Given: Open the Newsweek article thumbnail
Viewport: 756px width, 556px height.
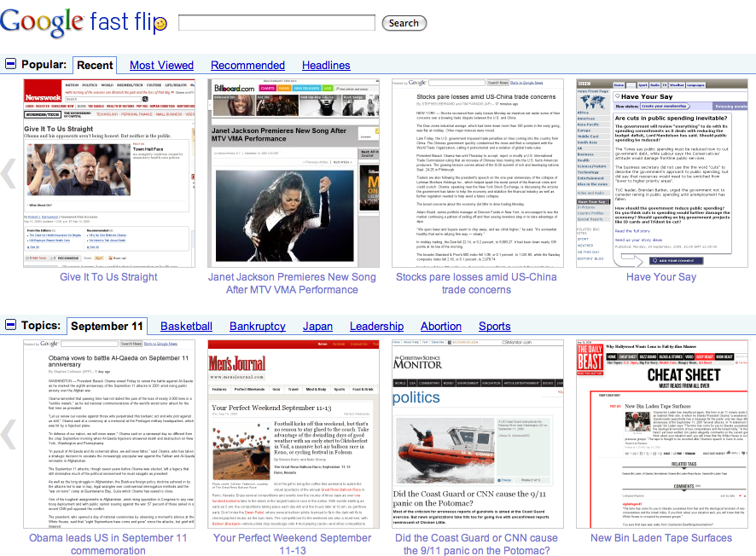Looking at the screenshot, I should [108, 173].
